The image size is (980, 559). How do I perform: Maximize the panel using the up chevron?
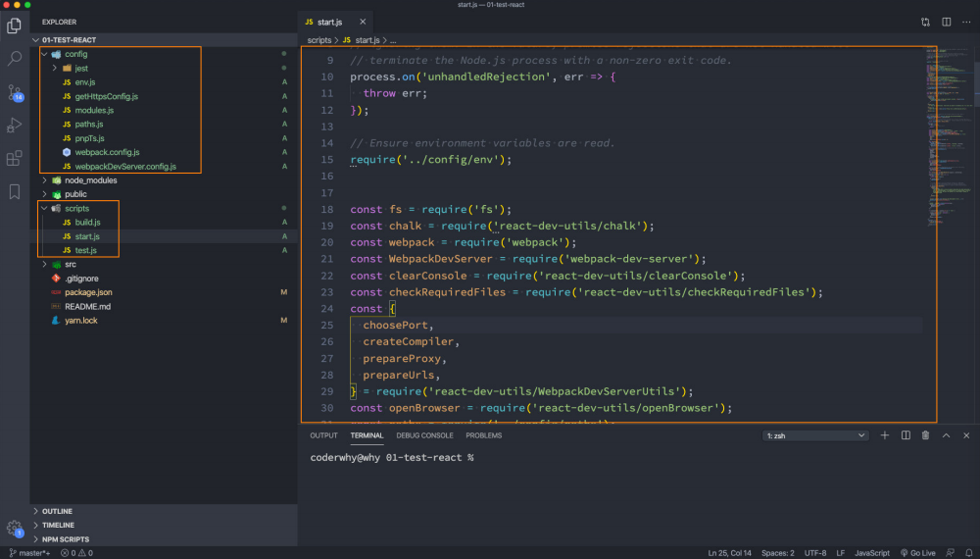(946, 435)
